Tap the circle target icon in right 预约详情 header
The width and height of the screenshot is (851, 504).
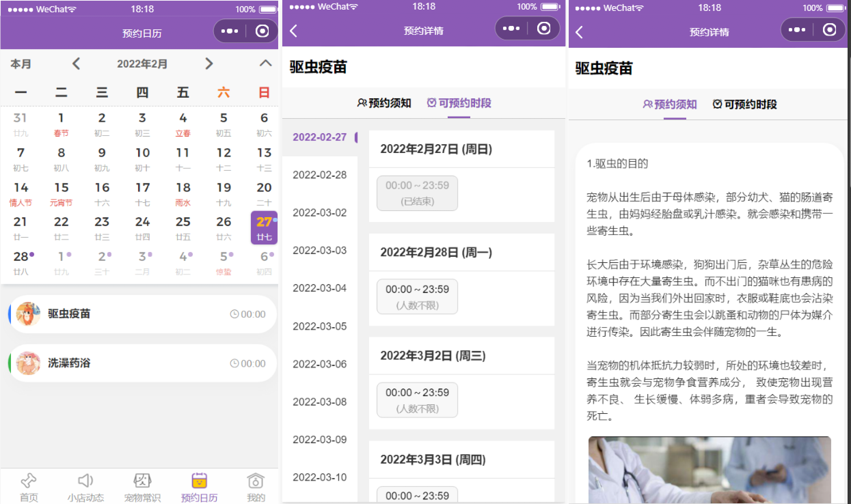coord(829,30)
